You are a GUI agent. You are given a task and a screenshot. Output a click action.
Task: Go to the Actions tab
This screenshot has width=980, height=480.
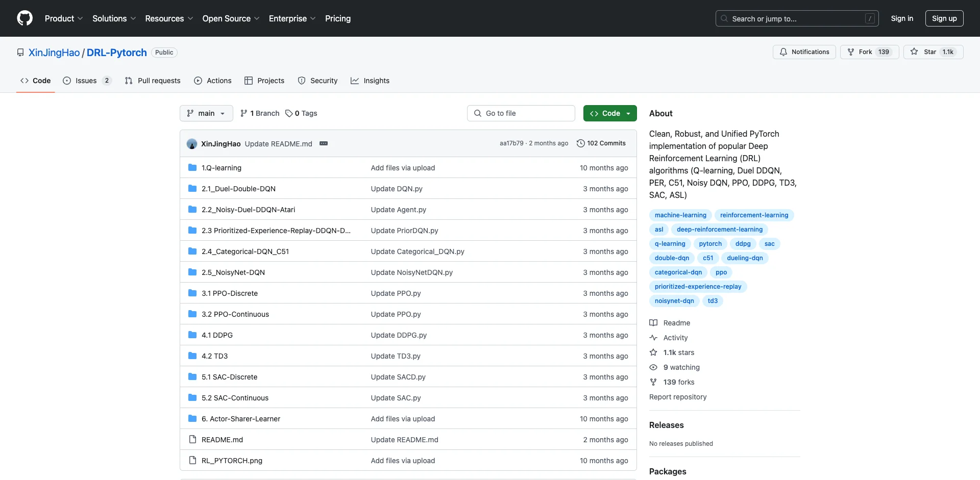coord(213,81)
